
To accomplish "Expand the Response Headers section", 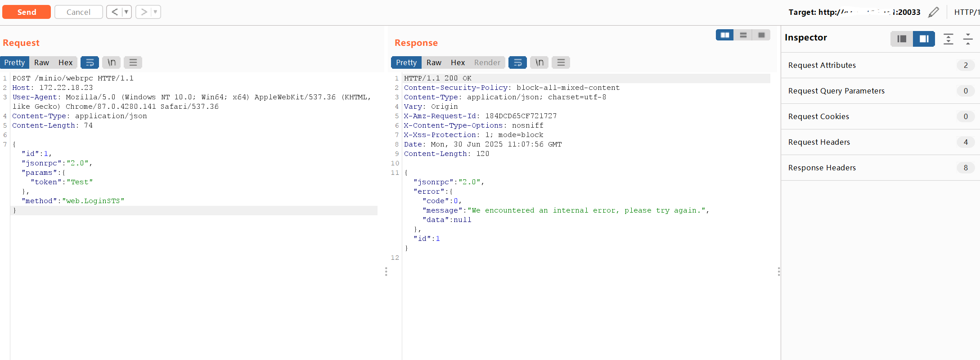I will point(881,168).
